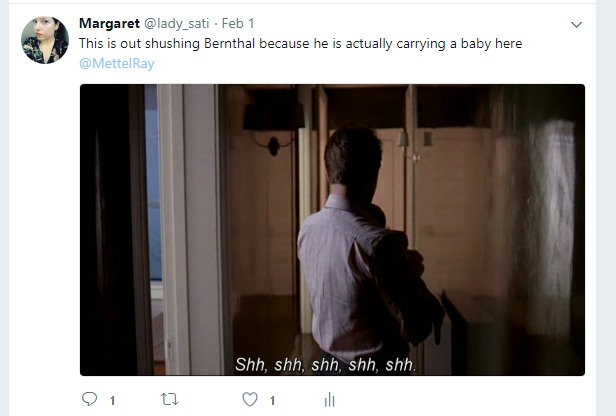Screen dimensions: 616x416
Task: Like the tweet with heart icon
Action: tap(250, 399)
